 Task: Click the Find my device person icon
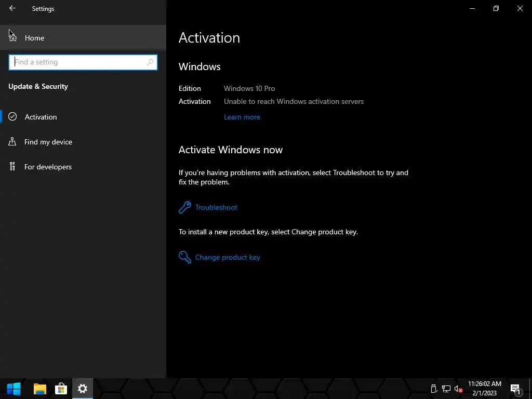12,141
